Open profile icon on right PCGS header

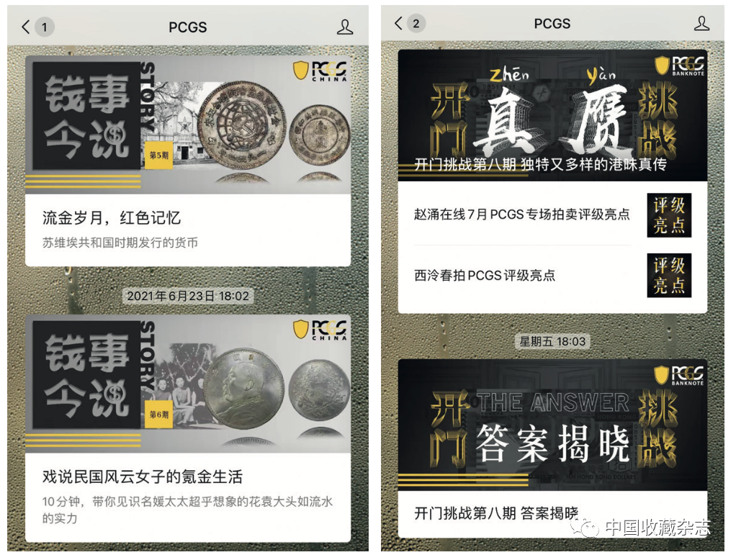701,23
